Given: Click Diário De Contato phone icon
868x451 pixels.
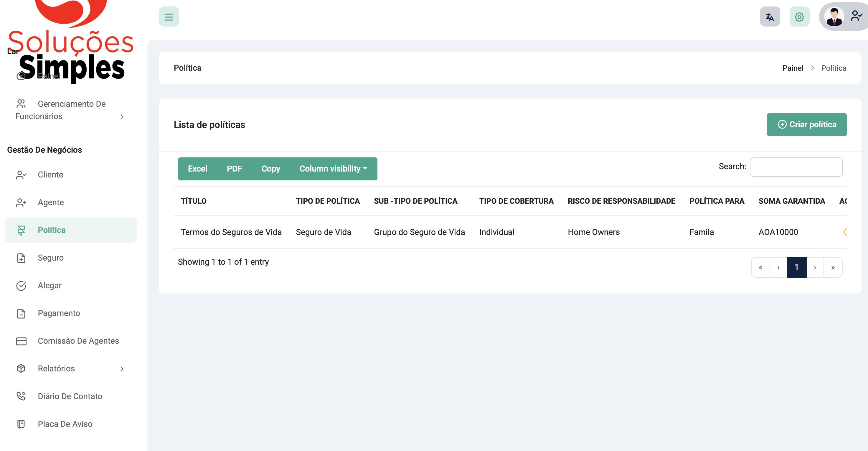Looking at the screenshot, I should coord(21,396).
